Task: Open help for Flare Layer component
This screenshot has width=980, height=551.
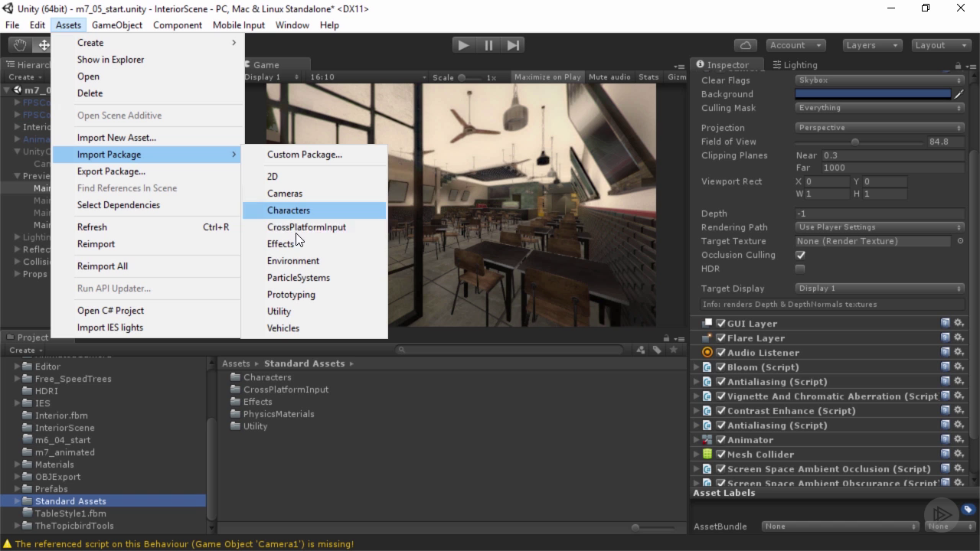Action: (946, 337)
